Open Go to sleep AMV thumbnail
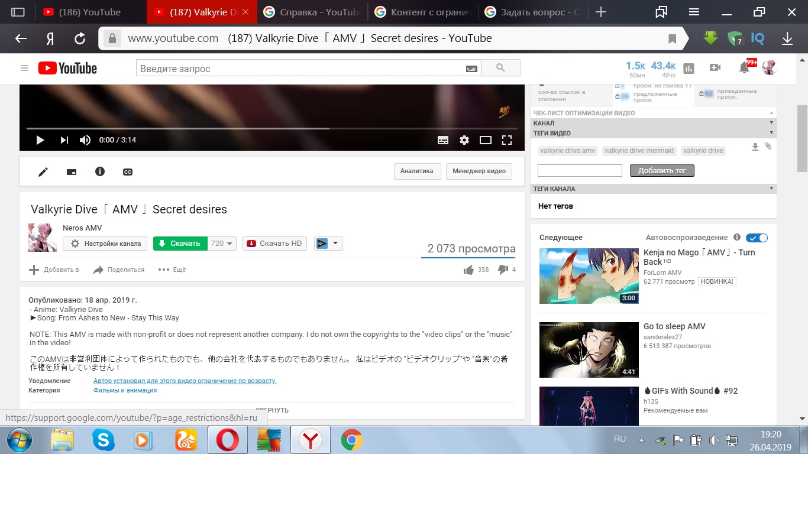The image size is (808, 532). pyautogui.click(x=589, y=350)
